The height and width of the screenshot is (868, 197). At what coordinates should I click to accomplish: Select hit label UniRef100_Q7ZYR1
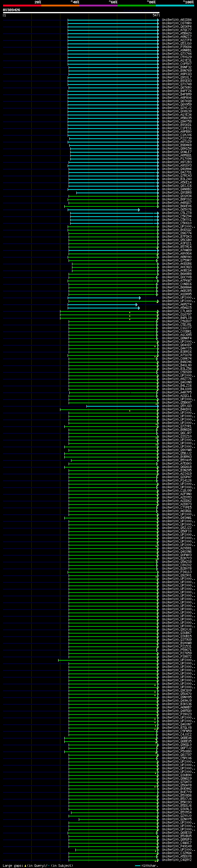(x=176, y=426)
